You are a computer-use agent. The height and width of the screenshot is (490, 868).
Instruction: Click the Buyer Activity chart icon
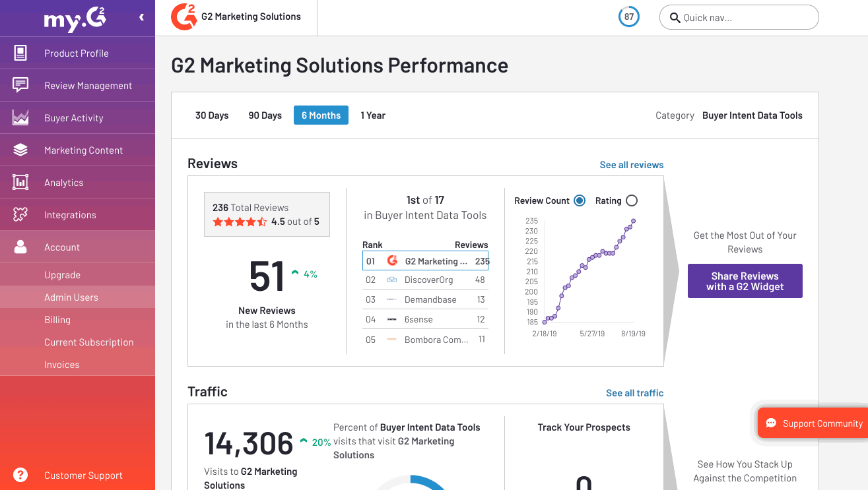click(x=20, y=117)
